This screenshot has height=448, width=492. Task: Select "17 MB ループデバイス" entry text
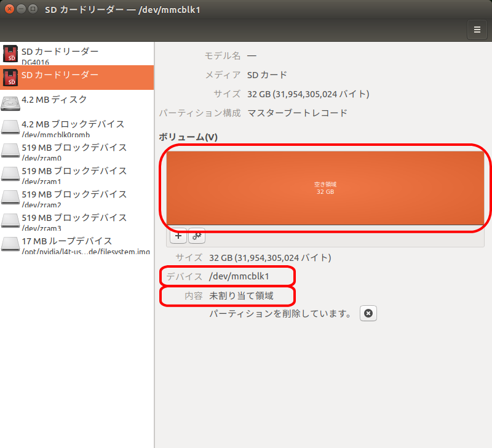67,241
